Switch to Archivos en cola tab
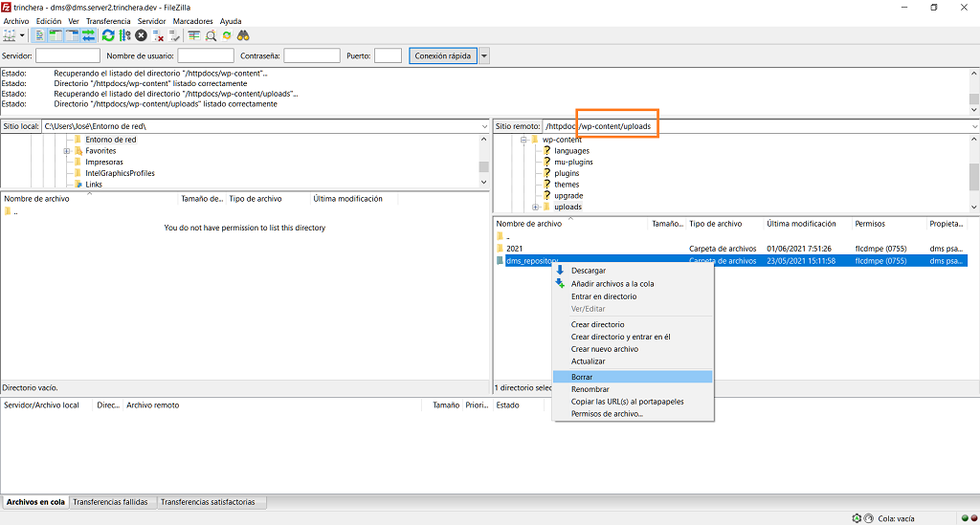Screen dimensions: 980x525 coord(35,502)
